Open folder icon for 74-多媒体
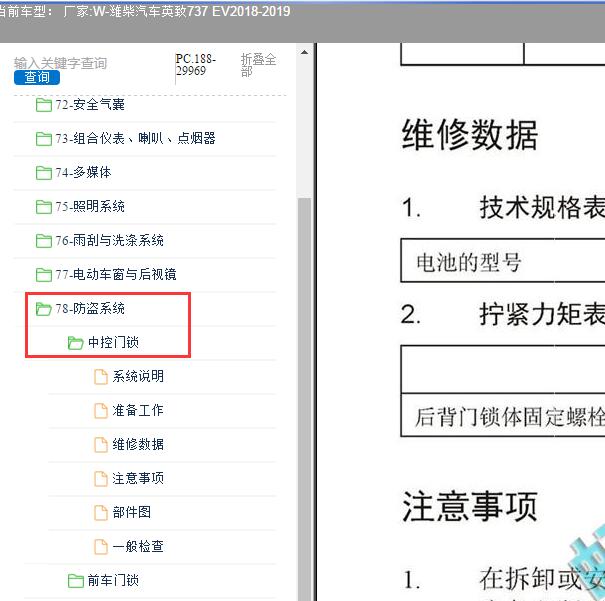This screenshot has height=601, width=605. pos(44,172)
